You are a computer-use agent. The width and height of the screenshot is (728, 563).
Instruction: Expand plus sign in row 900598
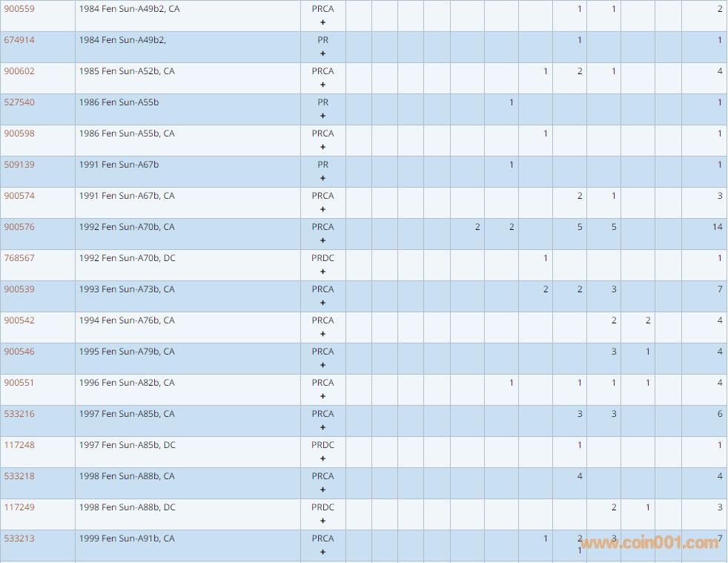[322, 147]
